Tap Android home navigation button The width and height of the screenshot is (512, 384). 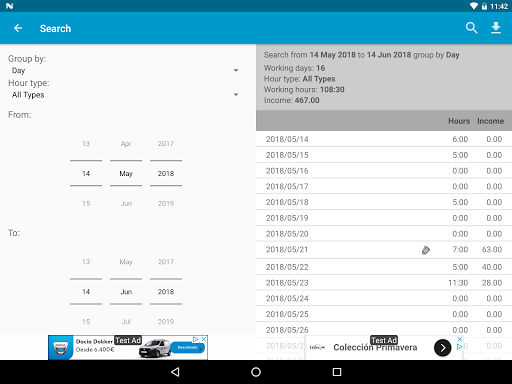[256, 372]
